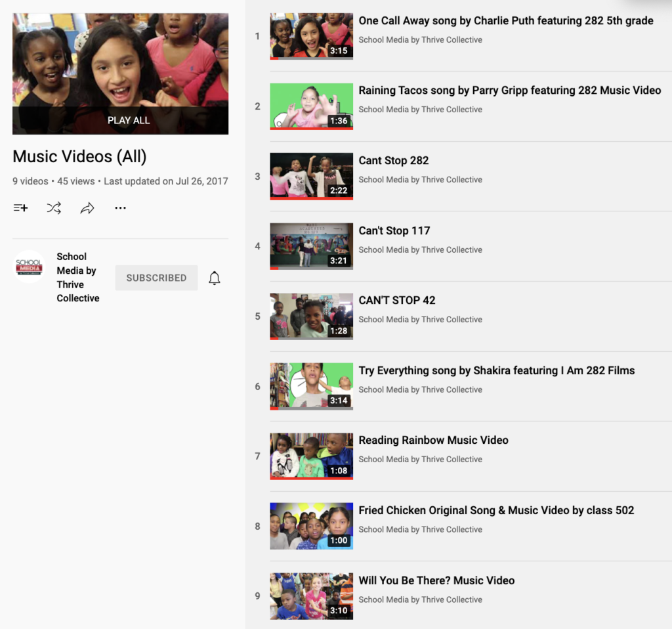
Task: Open Will You Be There thumbnail
Action: pos(312,596)
